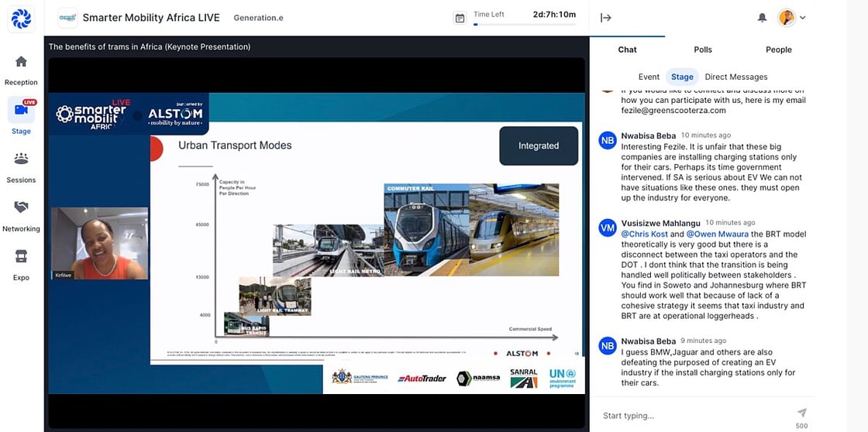Visit the Expo area
The height and width of the screenshot is (432, 868).
click(x=21, y=266)
